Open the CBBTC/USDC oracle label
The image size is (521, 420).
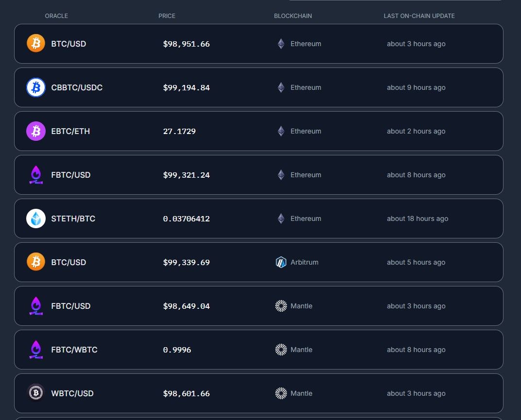pyautogui.click(x=77, y=87)
